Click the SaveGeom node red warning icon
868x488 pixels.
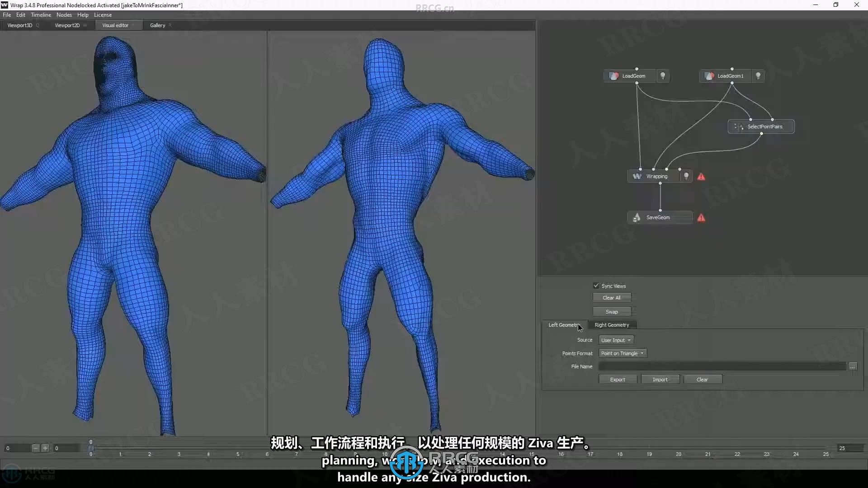point(701,218)
